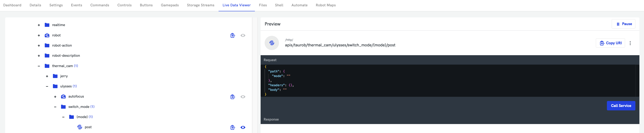
Task: Toggle preview eye for robot row
Action: [243, 35]
